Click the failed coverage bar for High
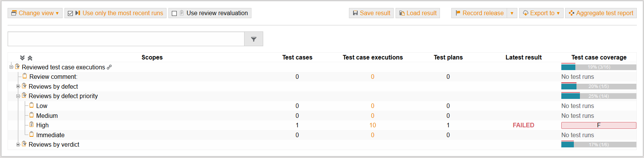Viewport: 644px width, 158px height. [598, 125]
